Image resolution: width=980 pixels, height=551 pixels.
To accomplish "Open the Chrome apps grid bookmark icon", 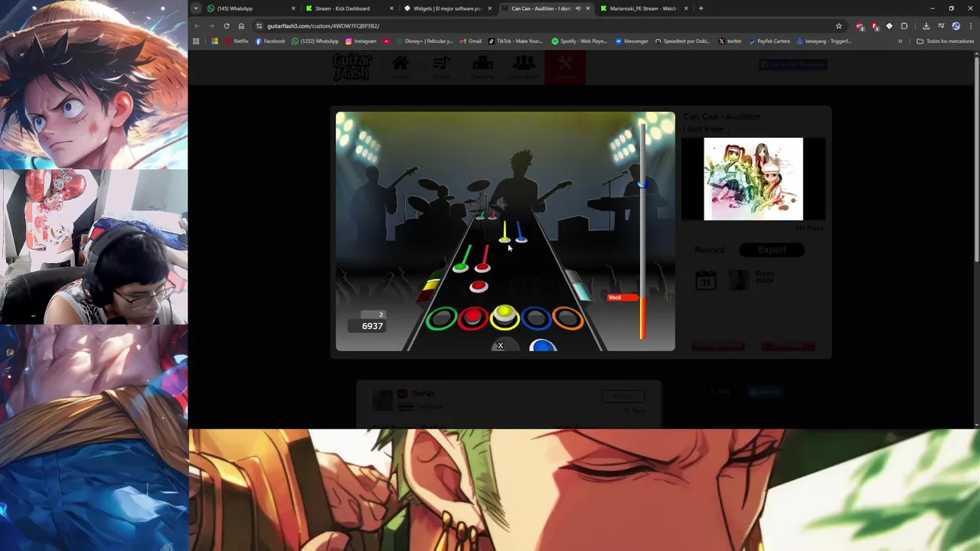I will [196, 41].
